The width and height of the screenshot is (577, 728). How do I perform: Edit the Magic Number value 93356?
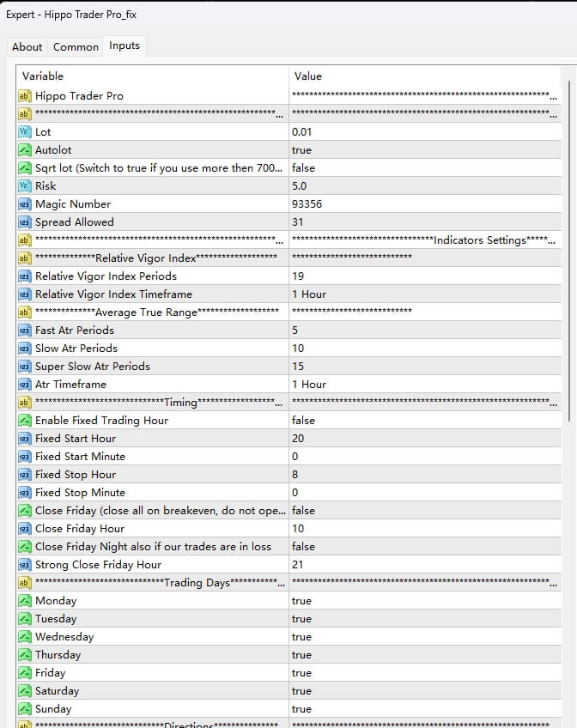[x=307, y=204]
